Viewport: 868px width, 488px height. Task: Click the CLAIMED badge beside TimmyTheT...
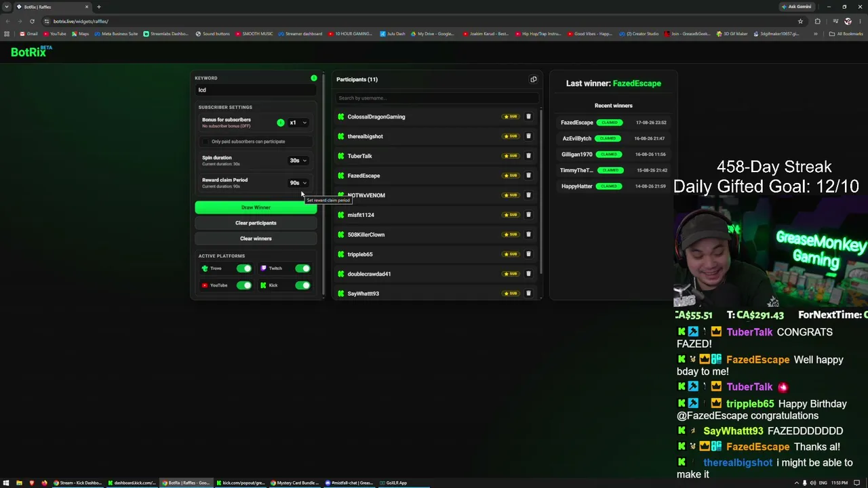click(609, 170)
